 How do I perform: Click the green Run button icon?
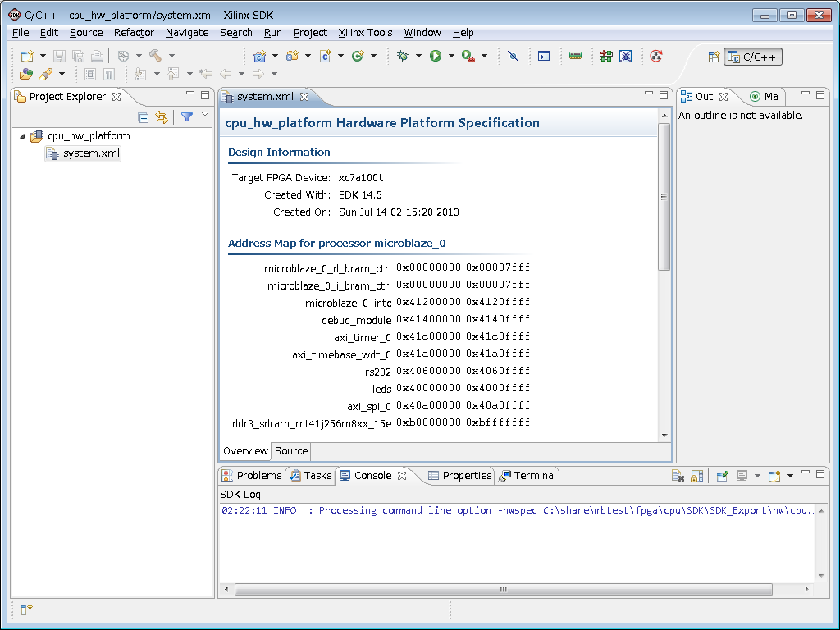point(436,56)
